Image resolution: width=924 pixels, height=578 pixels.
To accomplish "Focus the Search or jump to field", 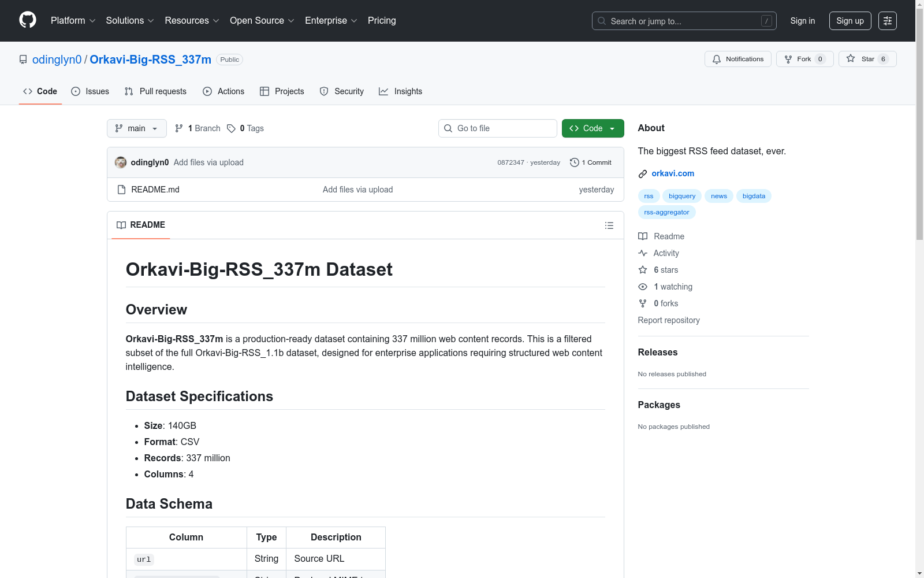I will point(684,21).
